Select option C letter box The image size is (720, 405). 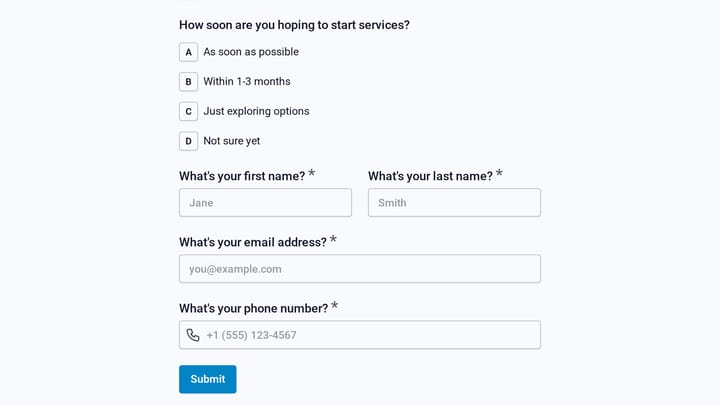click(188, 112)
